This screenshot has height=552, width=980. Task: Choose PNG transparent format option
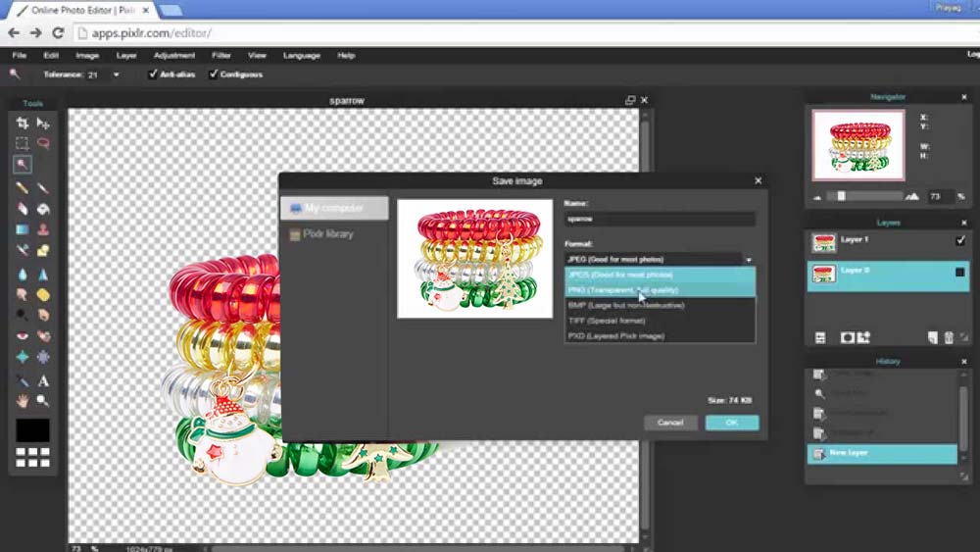tap(660, 290)
